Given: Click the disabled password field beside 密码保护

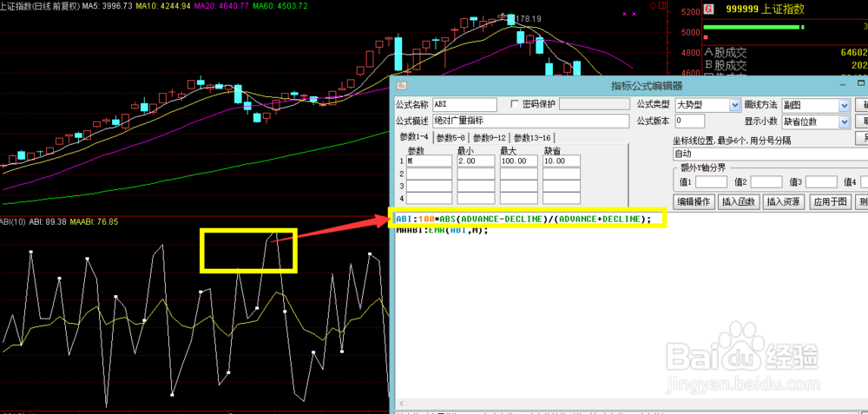Looking at the screenshot, I should [595, 104].
